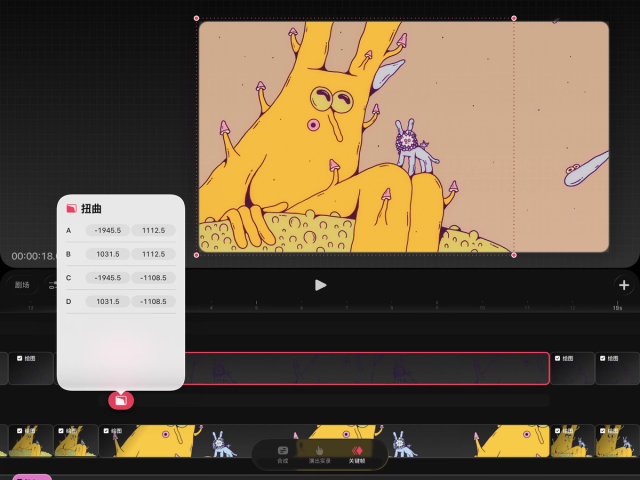Viewport: 640px width, 480px height.
Task: Toggle checkbox on lower track's second-to-last clip
Action: 558,431
